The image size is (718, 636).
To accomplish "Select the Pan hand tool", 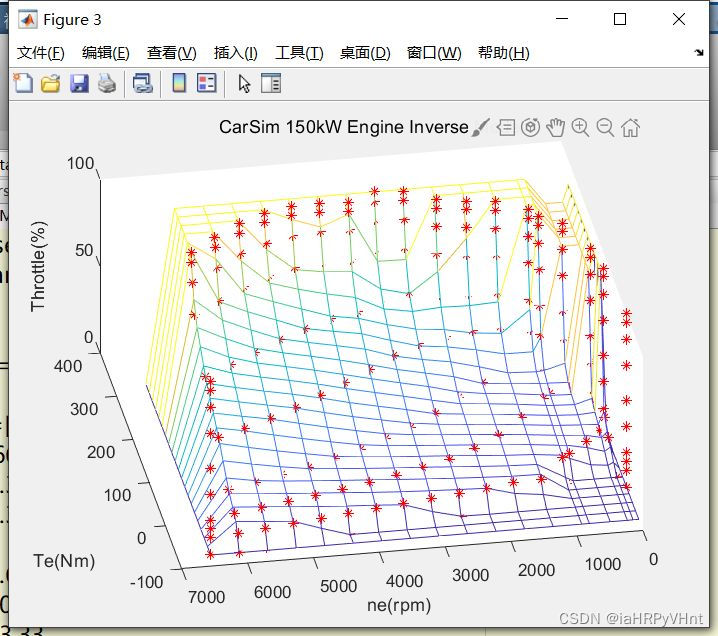I will click(x=555, y=127).
